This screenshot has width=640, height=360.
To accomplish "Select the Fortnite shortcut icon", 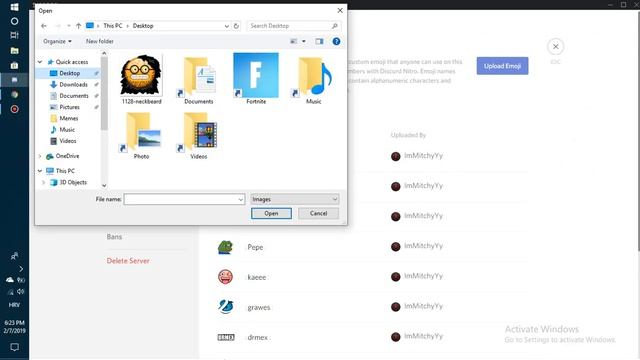I will pos(256,79).
